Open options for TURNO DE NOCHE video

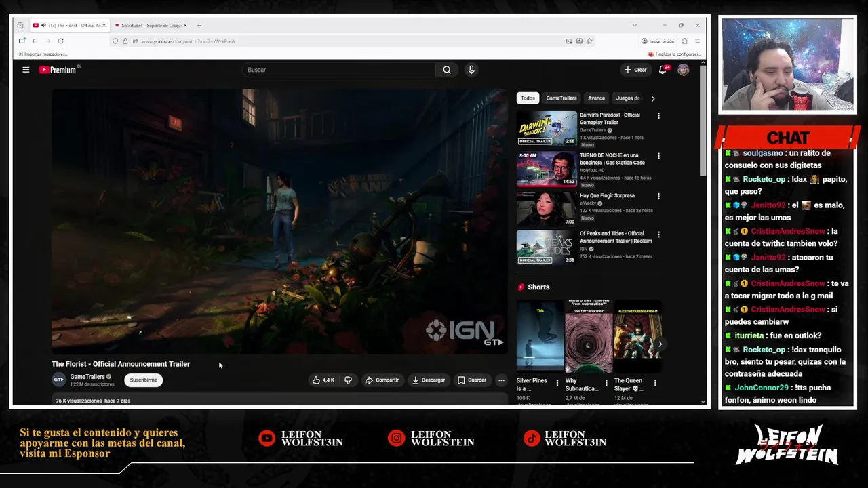[658, 156]
